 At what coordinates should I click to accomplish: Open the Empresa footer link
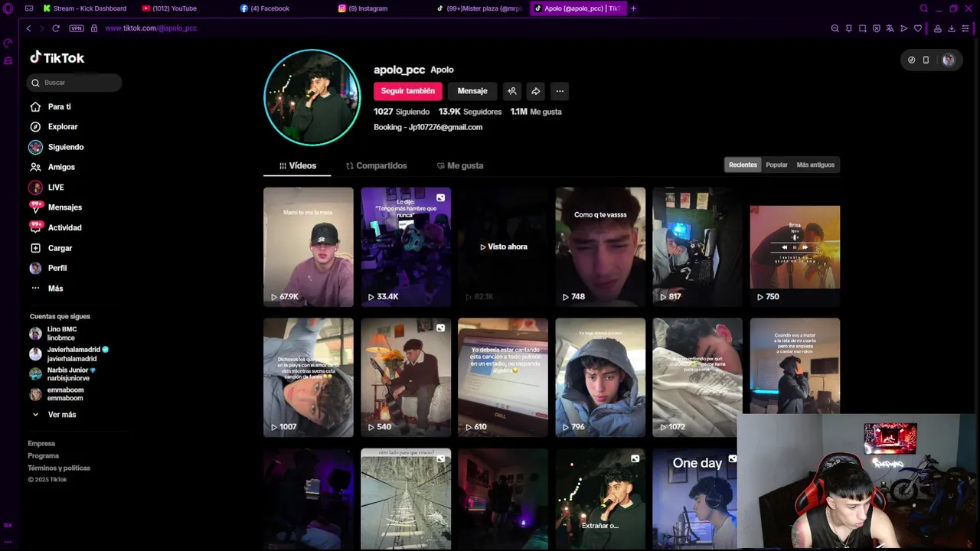click(41, 443)
